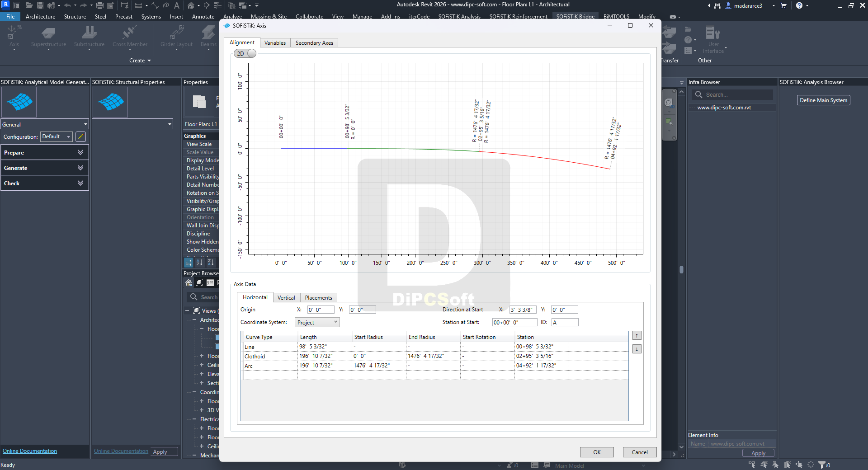Click the Save disk icon in quick access toolbar

[40, 5]
